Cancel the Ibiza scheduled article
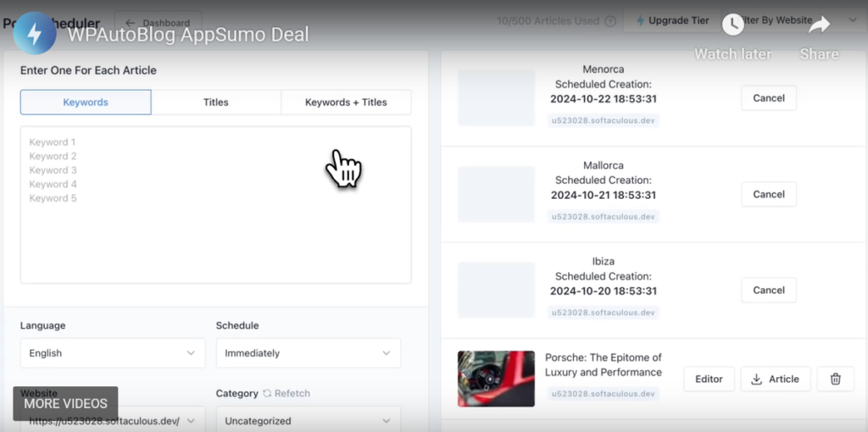868x432 pixels. click(x=768, y=290)
